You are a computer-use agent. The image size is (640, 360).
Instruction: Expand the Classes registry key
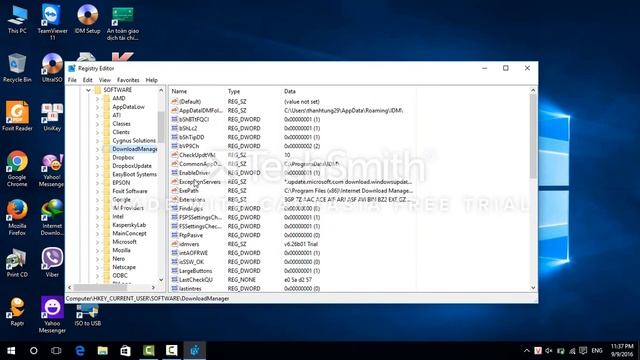97,124
